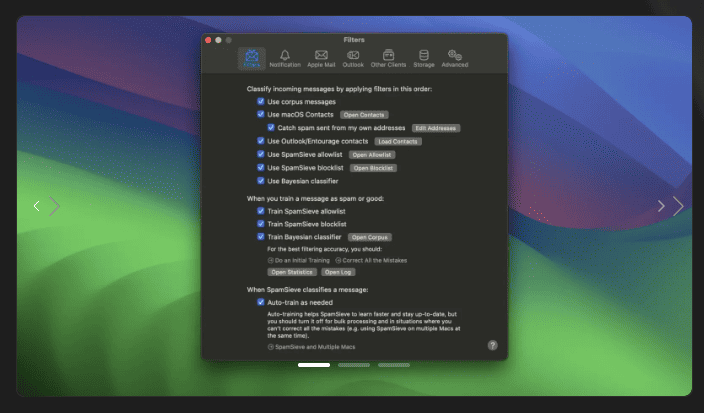Open the Advanced settings pane
This screenshot has height=413, width=704.
[454, 58]
